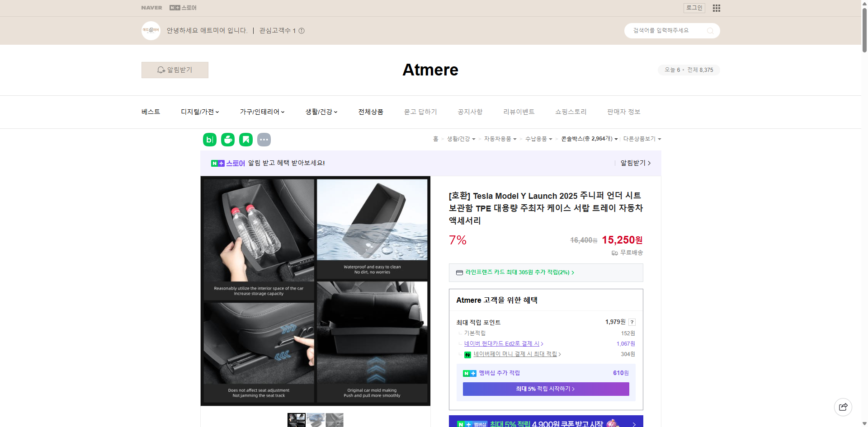Expand the 콘솔박스(총 2,964개) dropdown
The height and width of the screenshot is (427, 868).
(x=618, y=139)
